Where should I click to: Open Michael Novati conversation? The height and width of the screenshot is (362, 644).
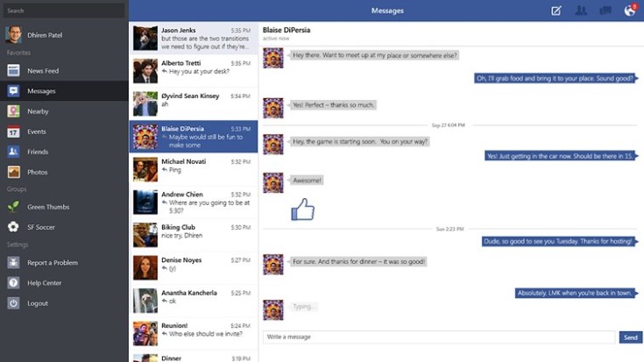[194, 169]
